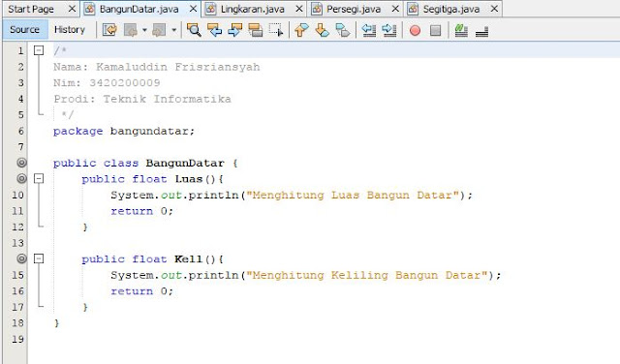
Task: Collapse the Kell() method fold
Action: click(39, 258)
